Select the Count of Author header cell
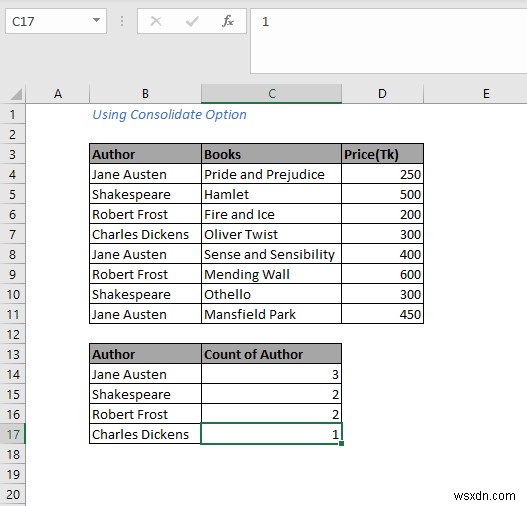Screen dimensions: 527x506 (272, 354)
